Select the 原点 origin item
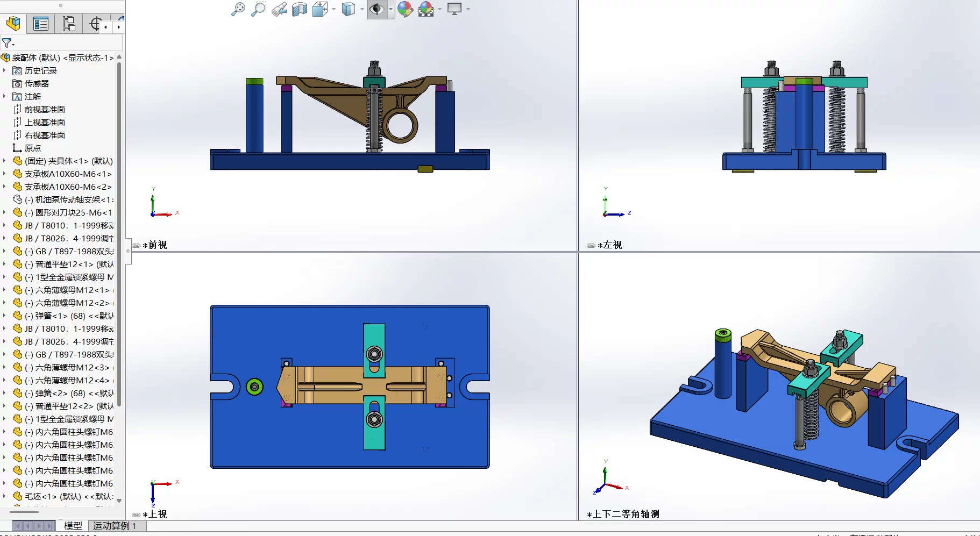This screenshot has height=536, width=980. click(x=32, y=148)
